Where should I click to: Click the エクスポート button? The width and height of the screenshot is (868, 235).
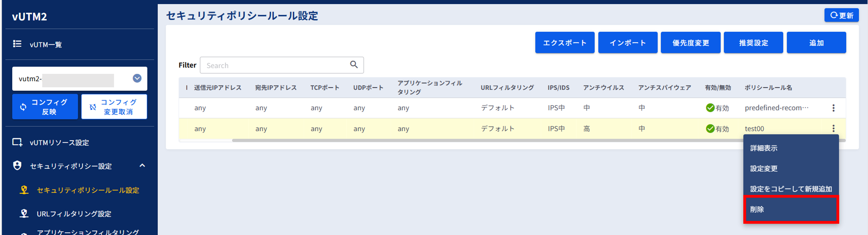coord(564,43)
